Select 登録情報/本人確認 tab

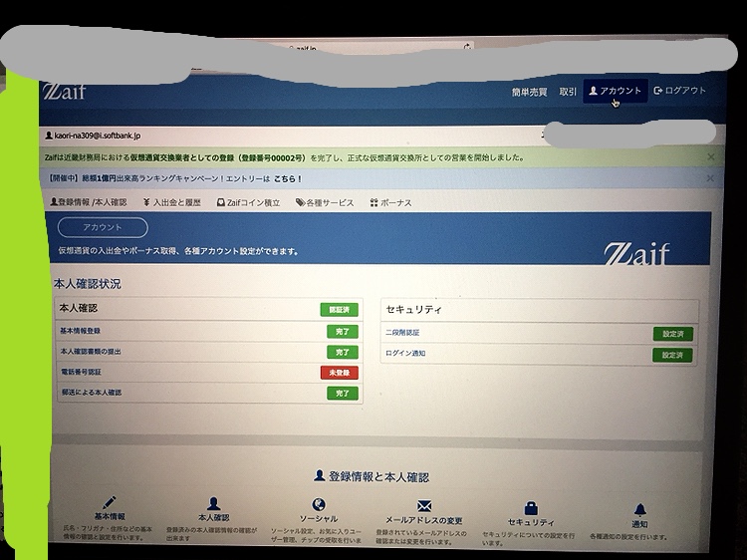[89, 202]
